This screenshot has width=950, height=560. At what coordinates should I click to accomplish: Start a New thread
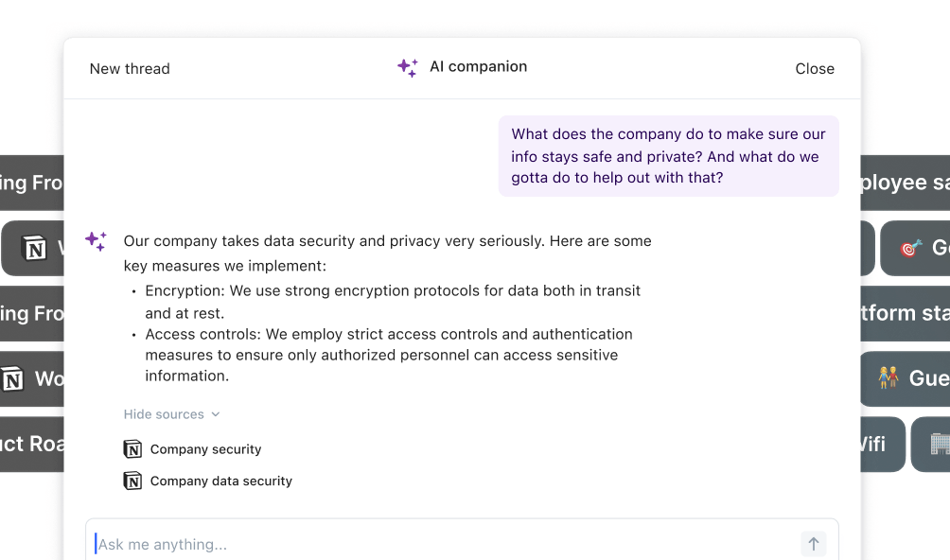tap(130, 68)
